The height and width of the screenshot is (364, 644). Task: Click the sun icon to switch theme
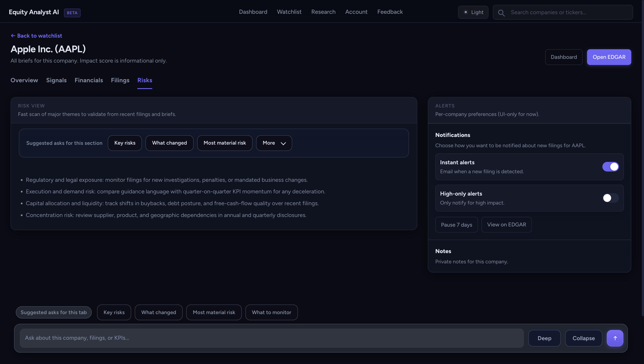pos(465,12)
